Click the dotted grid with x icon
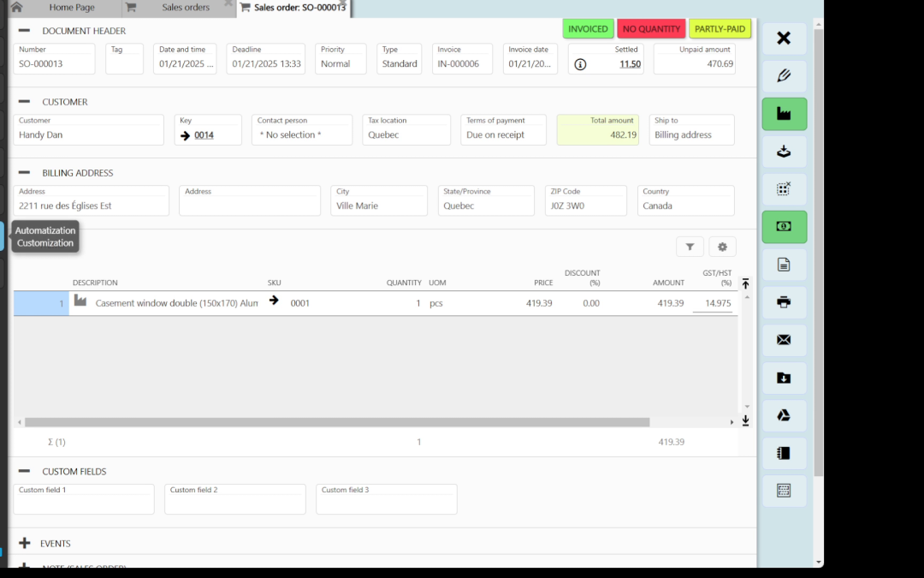Image resolution: width=924 pixels, height=578 pixels. click(x=784, y=189)
